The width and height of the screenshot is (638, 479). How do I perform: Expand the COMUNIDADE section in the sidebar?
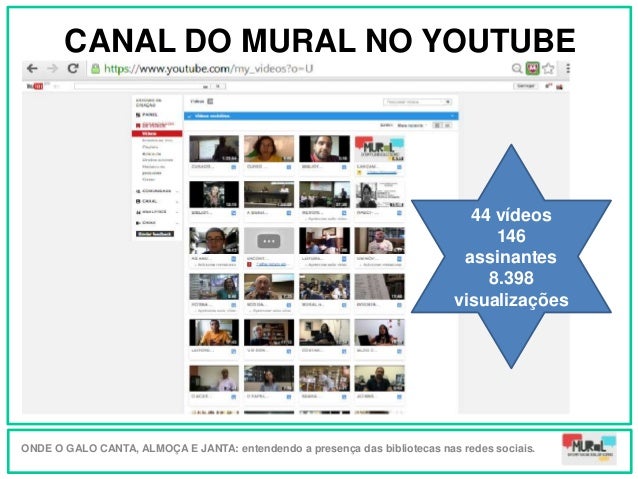tap(157, 191)
